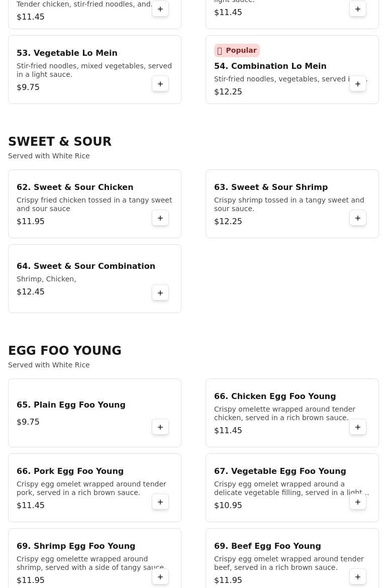The image size is (387, 588).
Task: Open 67. Vegetable Egg Foo Young title
Action: click(x=280, y=471)
